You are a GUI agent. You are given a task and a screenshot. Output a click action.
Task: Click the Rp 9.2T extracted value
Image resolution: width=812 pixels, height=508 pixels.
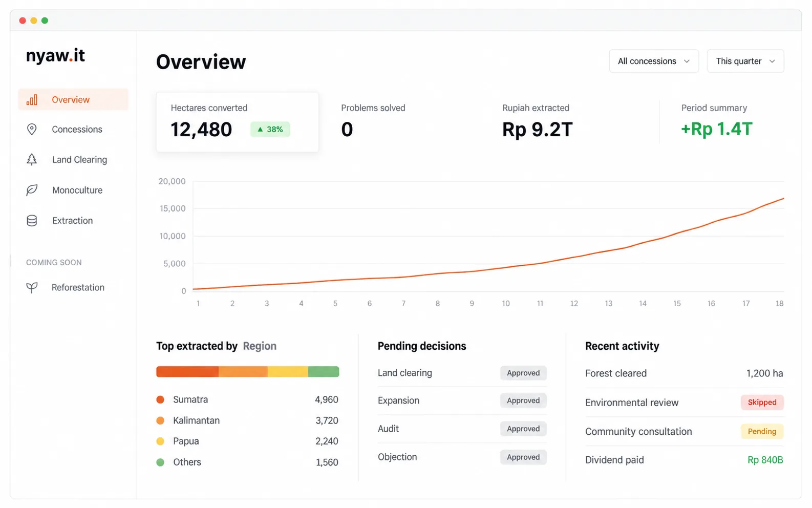point(537,130)
